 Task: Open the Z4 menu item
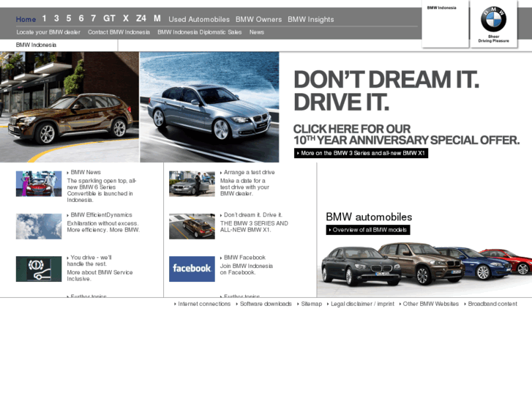[x=141, y=18]
